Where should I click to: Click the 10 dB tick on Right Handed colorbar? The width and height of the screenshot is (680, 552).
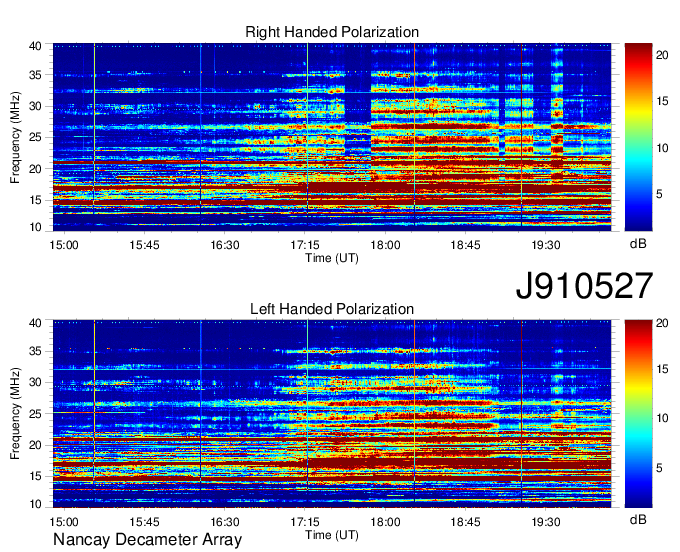[662, 148]
